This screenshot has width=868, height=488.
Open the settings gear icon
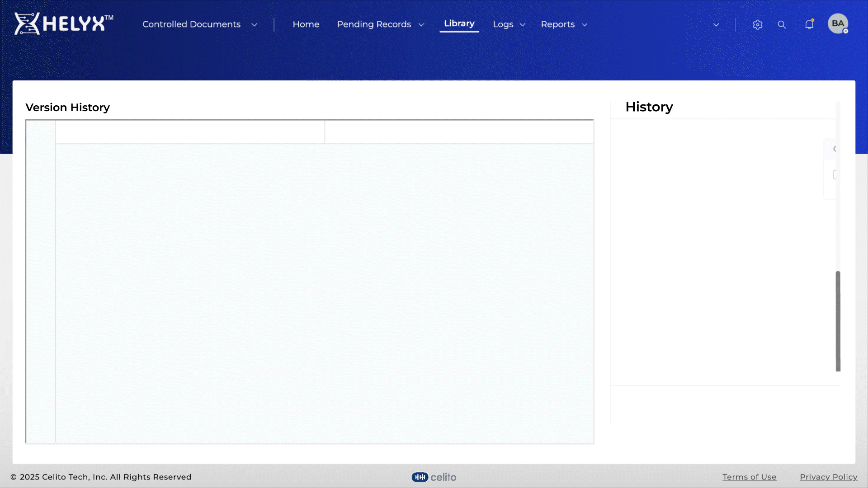[x=758, y=25]
